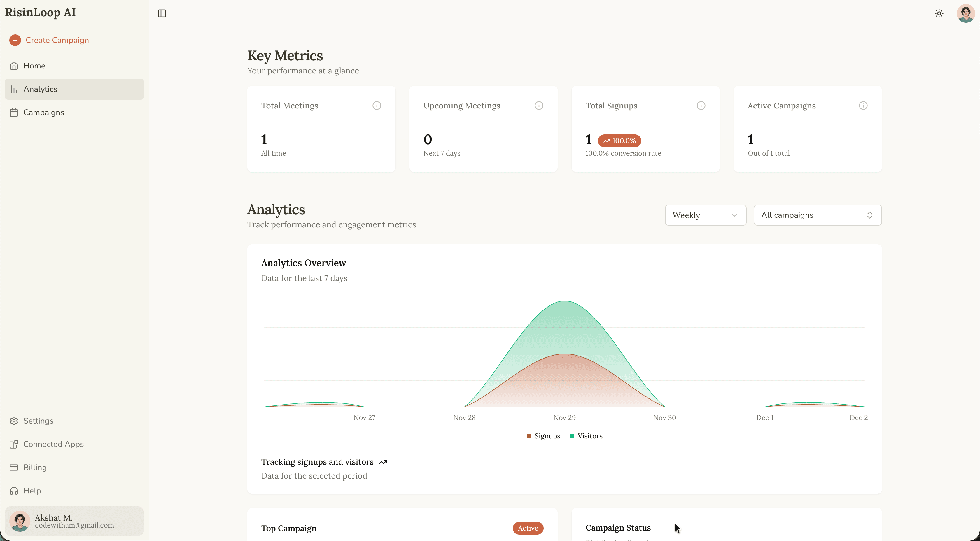Hide the Signups series in the chart legend
The height and width of the screenshot is (541, 980).
pos(543,436)
